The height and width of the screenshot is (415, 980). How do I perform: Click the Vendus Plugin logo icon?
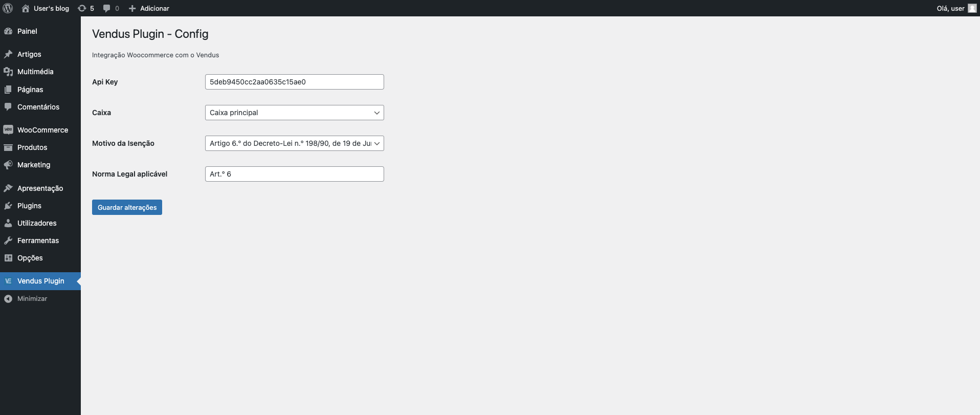pos(8,281)
